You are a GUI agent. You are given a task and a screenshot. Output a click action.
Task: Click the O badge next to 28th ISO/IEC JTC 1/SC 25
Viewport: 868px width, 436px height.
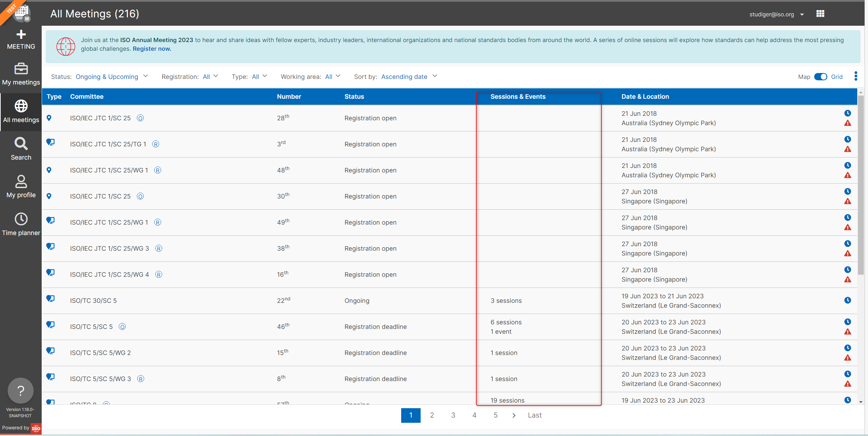[140, 118]
